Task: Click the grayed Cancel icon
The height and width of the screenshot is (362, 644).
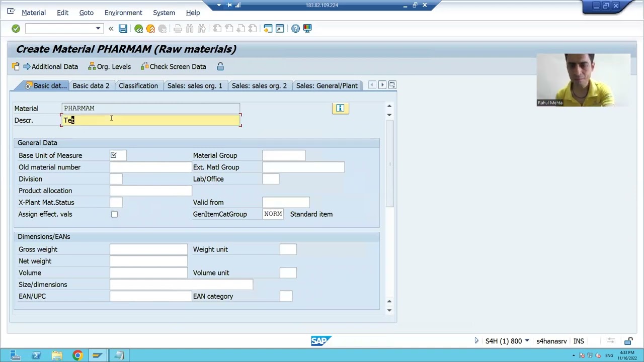Action: coord(163,29)
